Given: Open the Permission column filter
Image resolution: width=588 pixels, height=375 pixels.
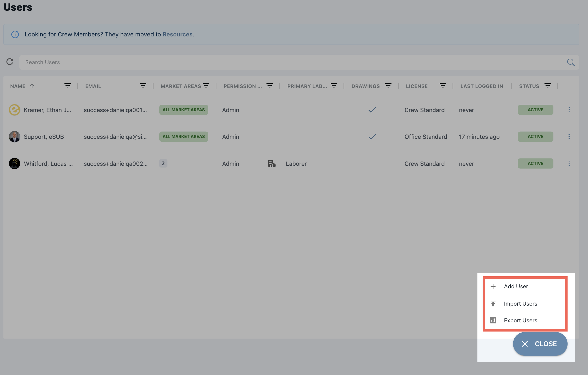Looking at the screenshot, I should (x=270, y=86).
